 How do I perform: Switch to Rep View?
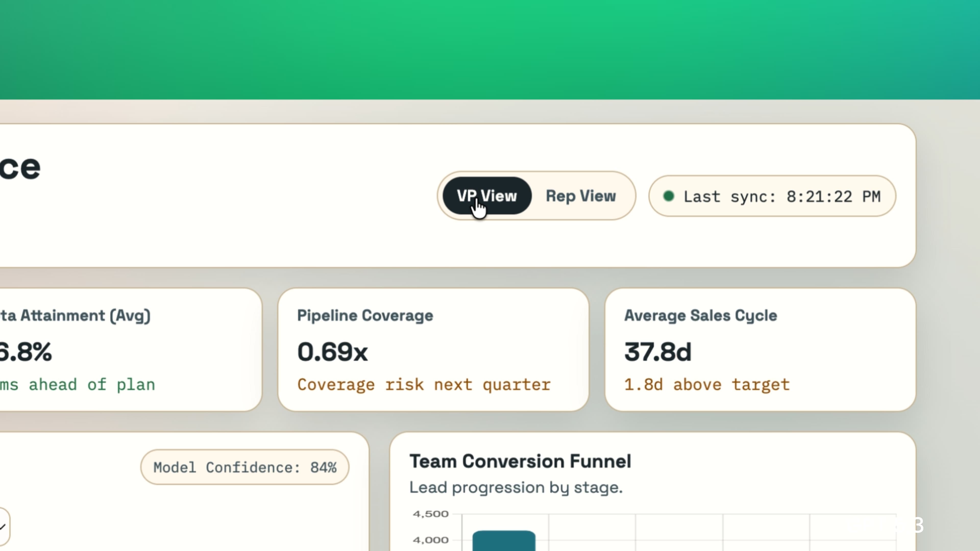pos(581,196)
